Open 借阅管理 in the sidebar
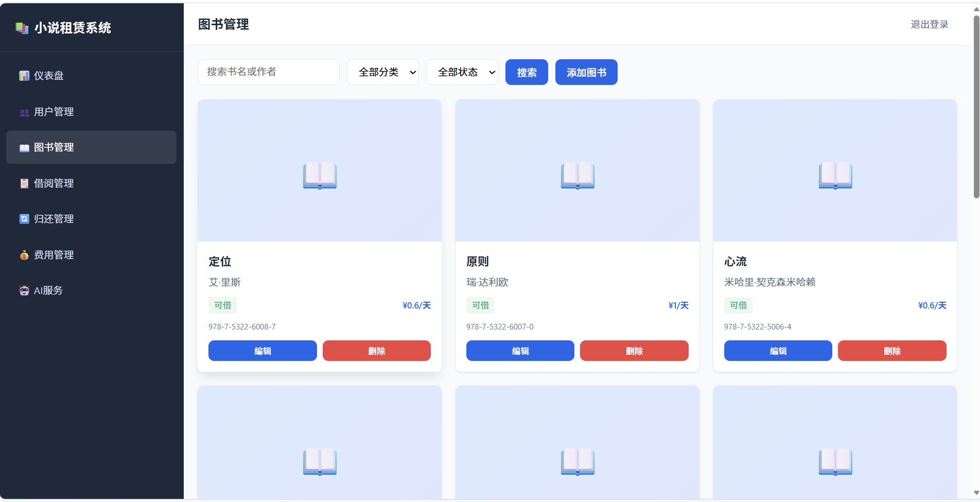The height and width of the screenshot is (502, 980). tap(91, 183)
